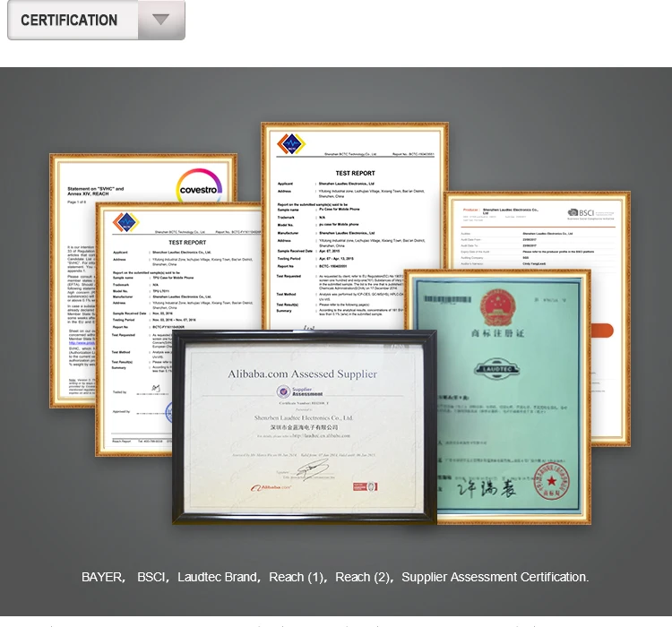Click the CERTIFICATION header button
This screenshot has width=672, height=627.
[97, 20]
